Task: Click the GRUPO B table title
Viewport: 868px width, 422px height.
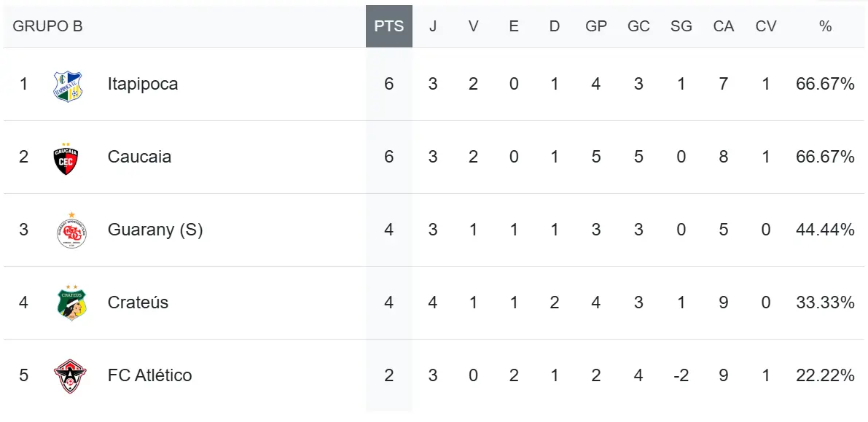Action: pos(48,26)
